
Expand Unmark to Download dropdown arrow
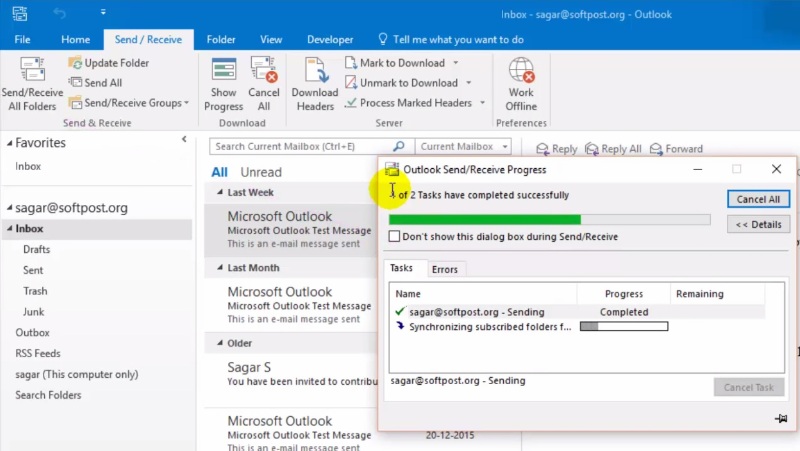468,83
